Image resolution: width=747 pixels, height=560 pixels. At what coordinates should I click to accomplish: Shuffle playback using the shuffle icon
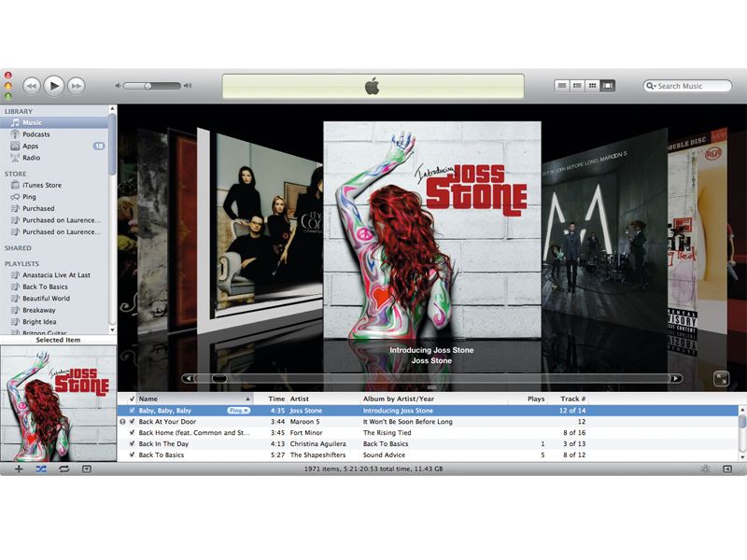(x=42, y=469)
